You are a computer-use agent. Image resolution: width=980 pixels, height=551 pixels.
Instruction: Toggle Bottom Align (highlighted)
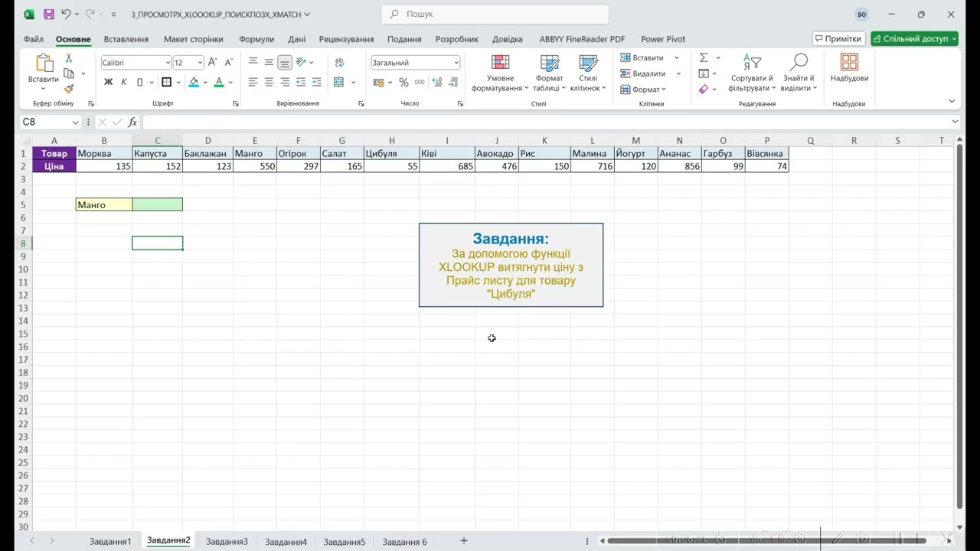tap(285, 63)
